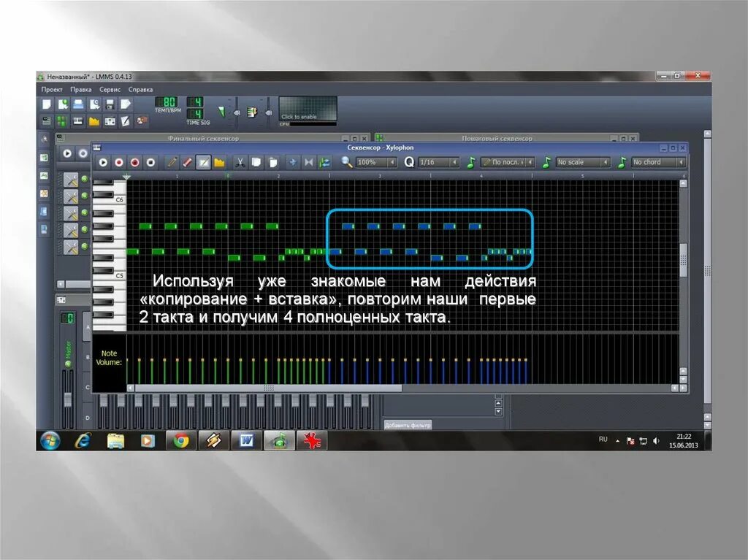This screenshot has height=560, width=748.
Task: Open the 'По посл.' note length dropdown
Action: (508, 162)
